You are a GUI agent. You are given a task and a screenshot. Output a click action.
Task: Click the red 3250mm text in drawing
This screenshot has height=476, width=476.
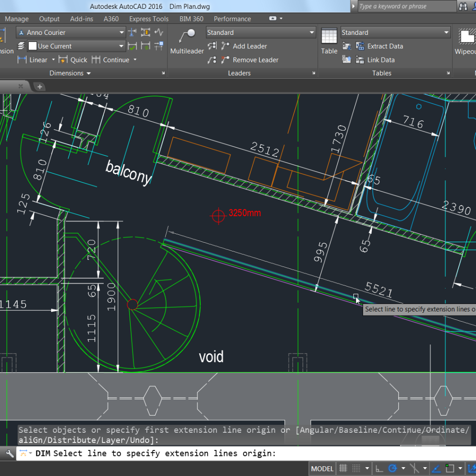click(245, 213)
